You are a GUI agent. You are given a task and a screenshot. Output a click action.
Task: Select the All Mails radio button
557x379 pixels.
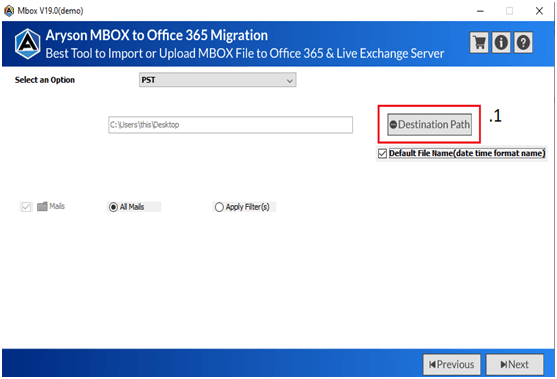(x=113, y=207)
